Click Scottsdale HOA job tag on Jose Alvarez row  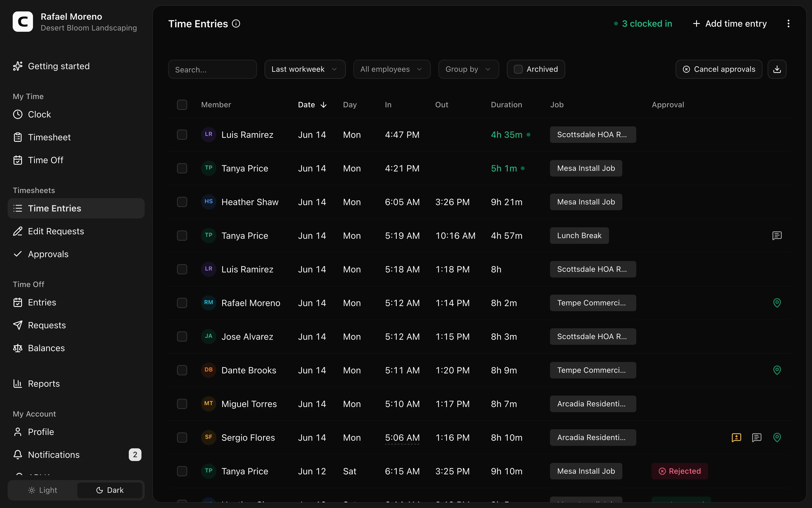click(593, 336)
